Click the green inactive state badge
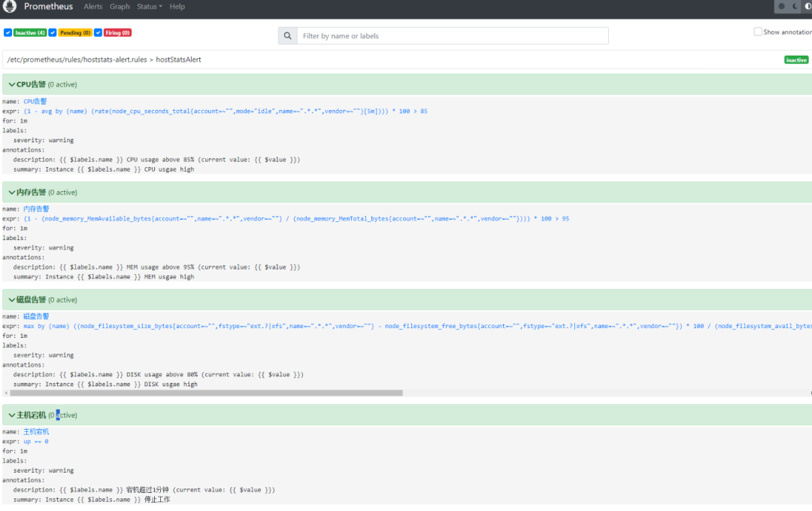The width and height of the screenshot is (812, 511). 796,59
